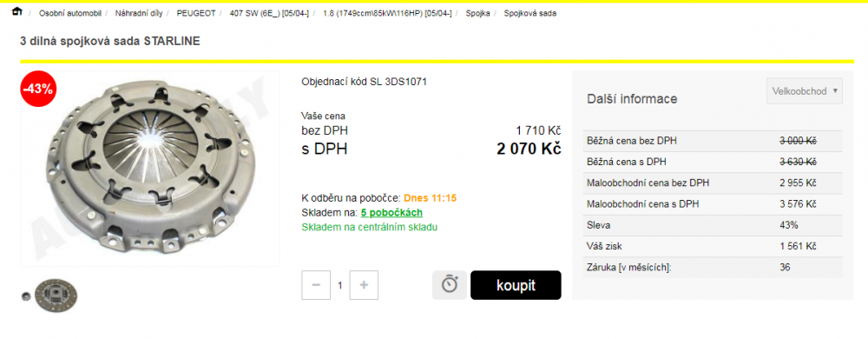
Task: Navigate to PEUGEOT in breadcrumb
Action: tap(196, 13)
